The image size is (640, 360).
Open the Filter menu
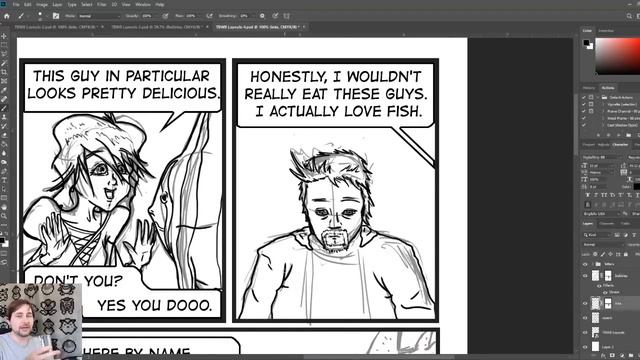(x=101, y=4)
